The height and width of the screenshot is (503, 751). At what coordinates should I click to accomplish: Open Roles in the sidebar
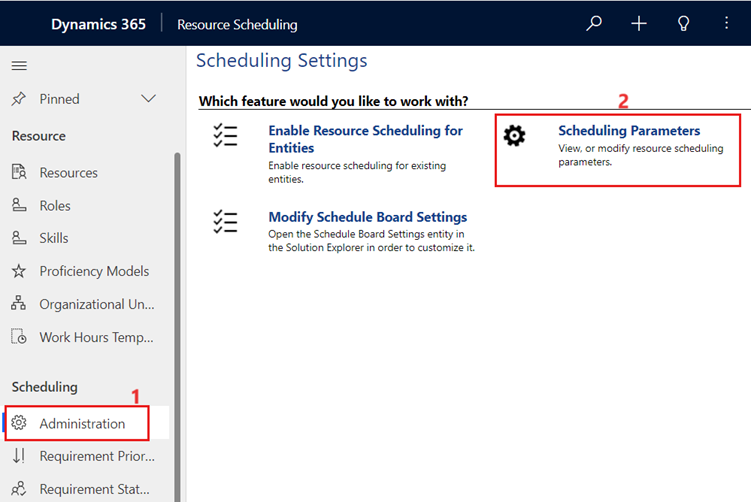coord(55,206)
